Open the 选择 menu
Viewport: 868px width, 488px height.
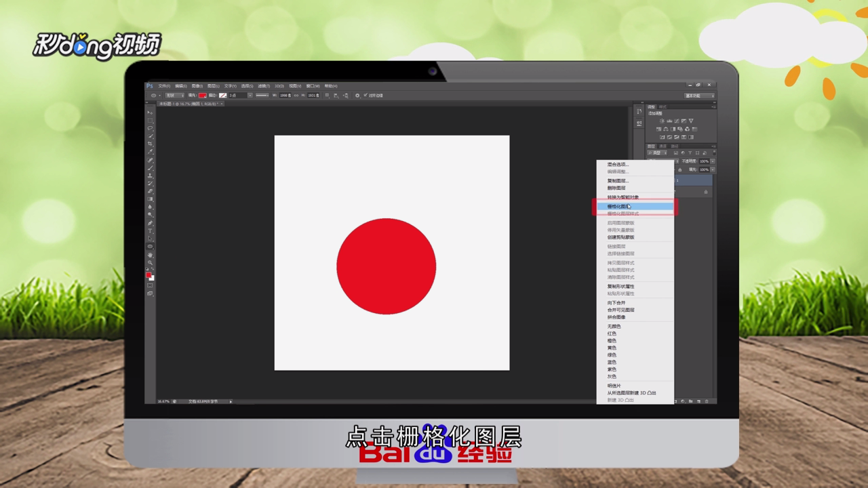pos(248,86)
